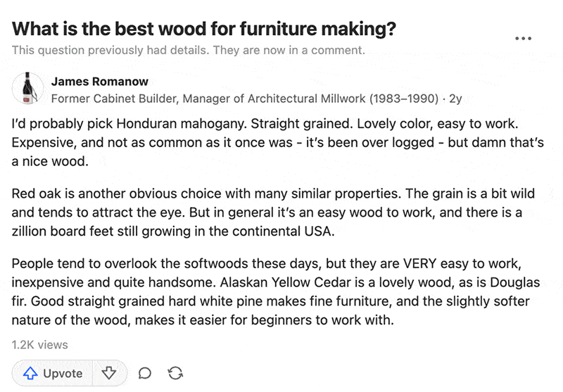The width and height of the screenshot is (563, 392).
Task: Open comments via the speech bubble icon
Action: point(145,374)
